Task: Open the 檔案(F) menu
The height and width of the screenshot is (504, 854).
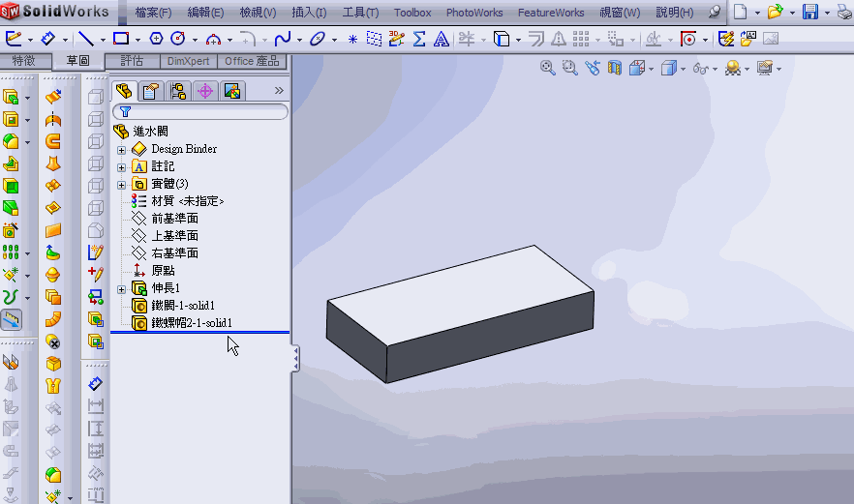Action: click(x=153, y=12)
